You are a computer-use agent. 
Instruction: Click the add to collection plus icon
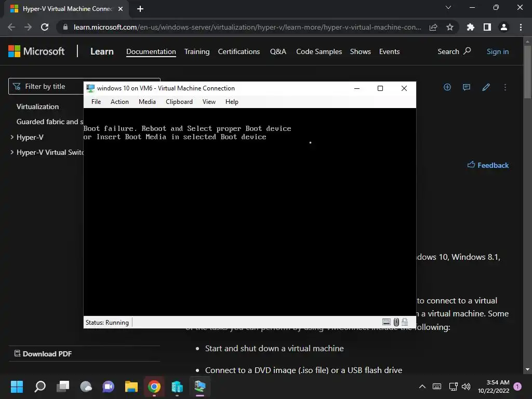point(447,87)
